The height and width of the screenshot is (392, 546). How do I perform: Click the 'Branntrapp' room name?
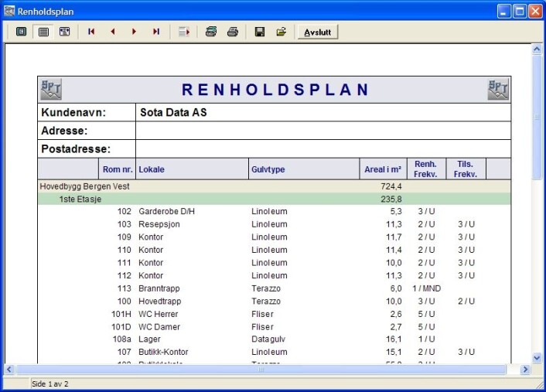click(159, 288)
